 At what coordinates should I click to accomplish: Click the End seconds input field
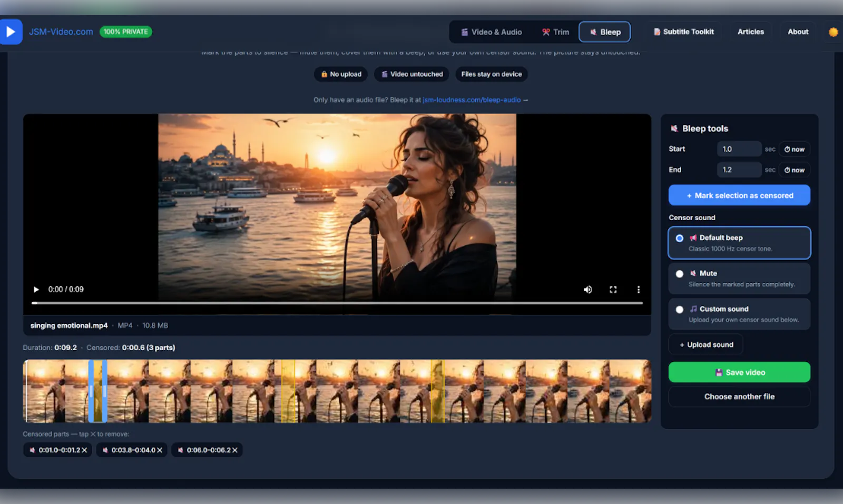739,170
